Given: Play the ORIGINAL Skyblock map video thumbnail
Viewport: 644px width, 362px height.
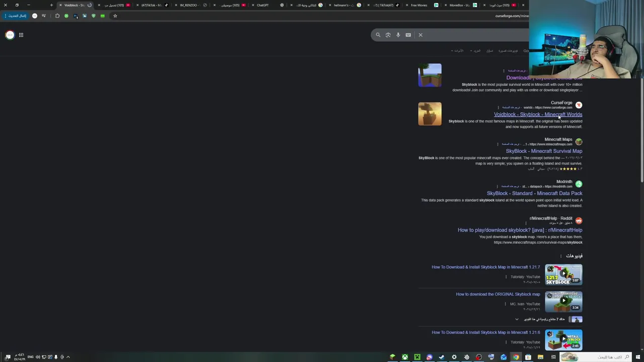Looking at the screenshot, I should (x=563, y=302).
